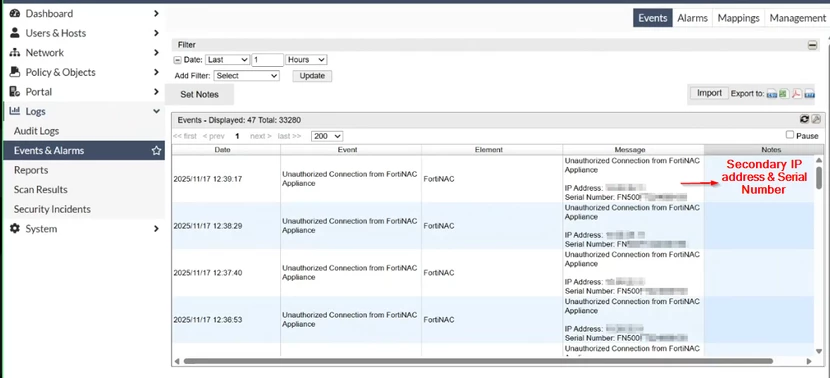Sort by the Date column header
Screen dimensions: 830x378
point(226,150)
